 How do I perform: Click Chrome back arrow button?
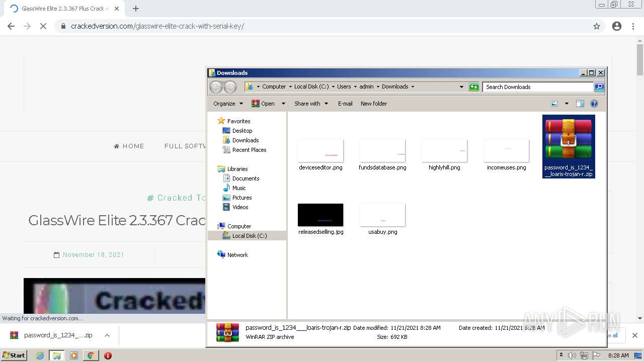click(11, 26)
